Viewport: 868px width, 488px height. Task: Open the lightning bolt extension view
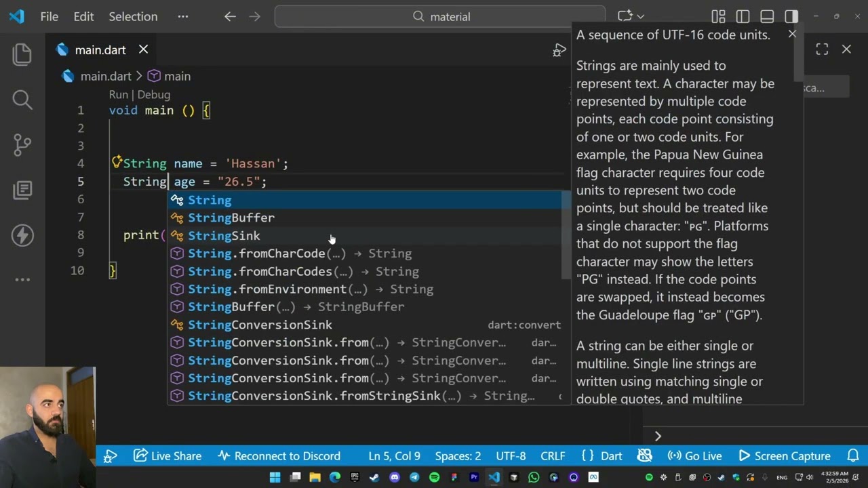point(22,235)
